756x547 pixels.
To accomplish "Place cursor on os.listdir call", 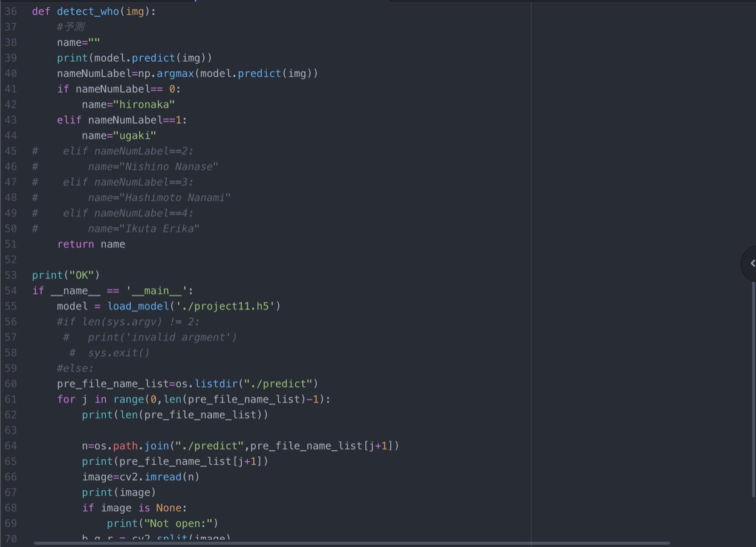I will [209, 384].
